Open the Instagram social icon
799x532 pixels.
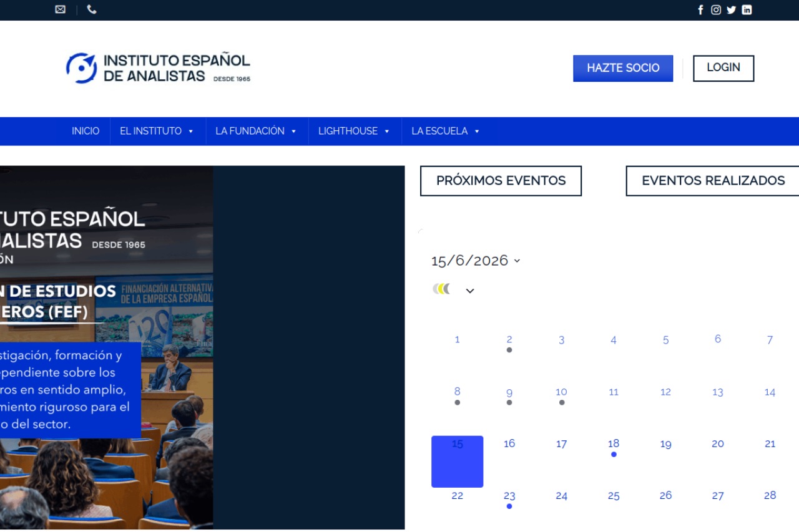click(716, 10)
